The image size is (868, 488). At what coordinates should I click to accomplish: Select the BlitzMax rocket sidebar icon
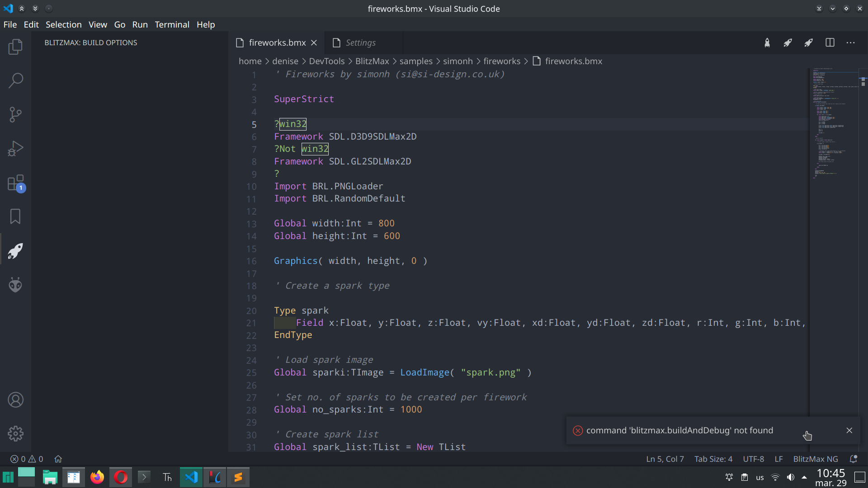point(15,251)
